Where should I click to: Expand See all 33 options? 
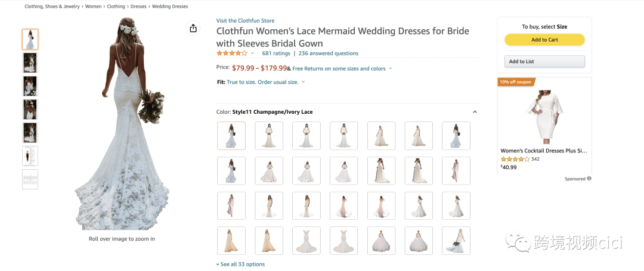242,264
